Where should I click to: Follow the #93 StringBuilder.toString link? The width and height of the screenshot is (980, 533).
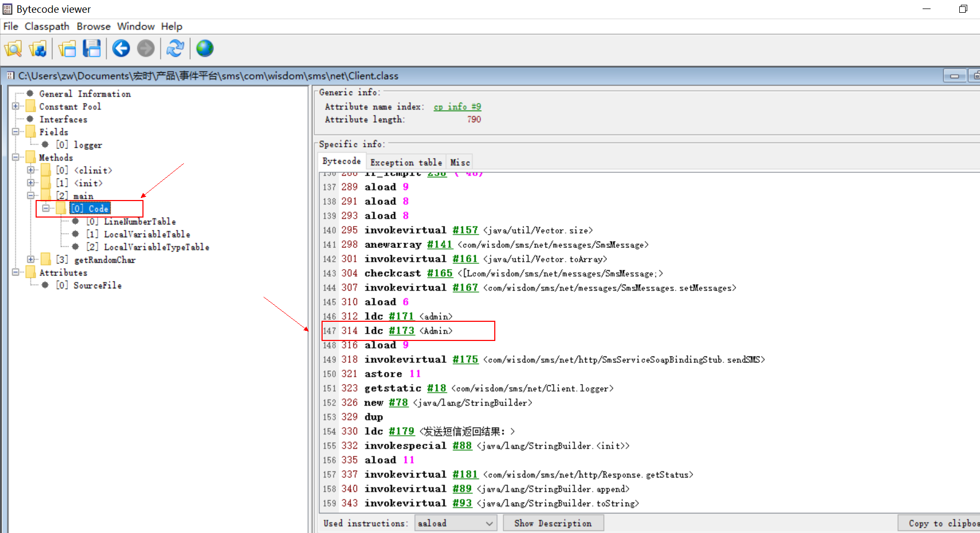coord(462,503)
